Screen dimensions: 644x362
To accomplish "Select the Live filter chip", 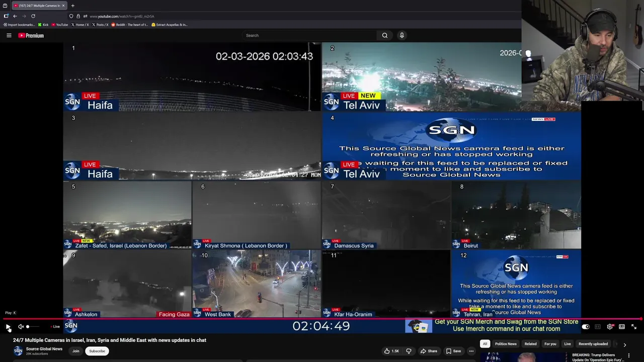I will tap(568, 344).
